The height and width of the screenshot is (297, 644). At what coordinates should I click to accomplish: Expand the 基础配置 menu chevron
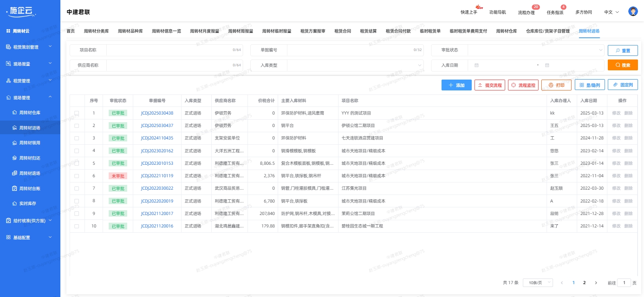pos(50,237)
